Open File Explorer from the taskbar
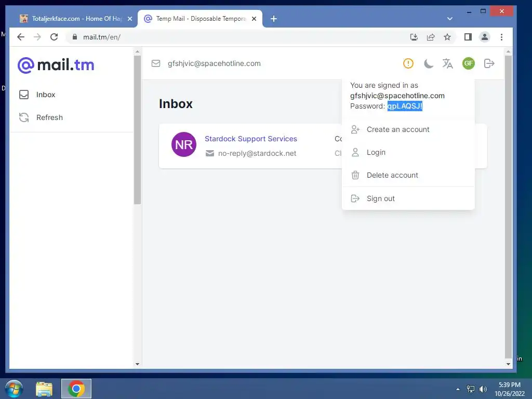This screenshot has height=399, width=532. (x=44, y=389)
